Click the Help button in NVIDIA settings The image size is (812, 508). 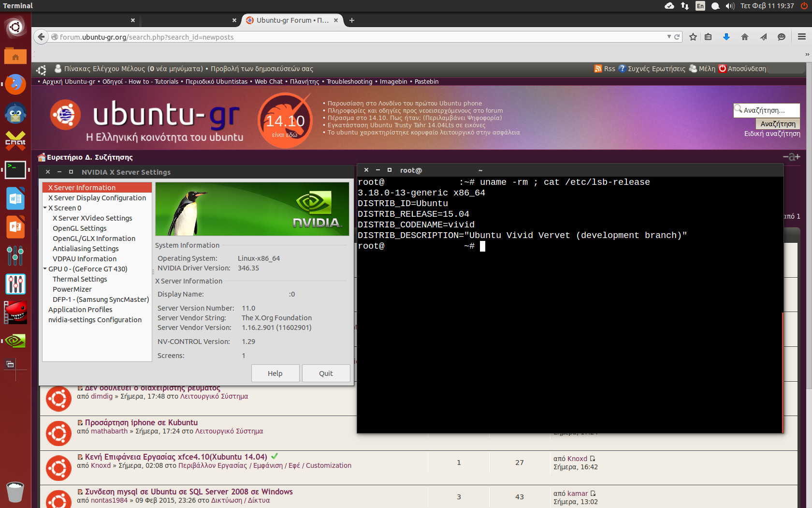click(275, 374)
